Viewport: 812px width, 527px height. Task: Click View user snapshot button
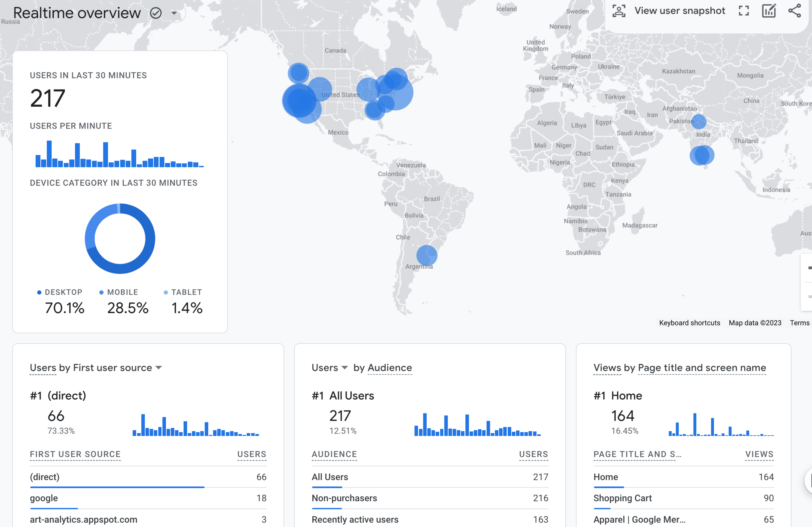(679, 11)
